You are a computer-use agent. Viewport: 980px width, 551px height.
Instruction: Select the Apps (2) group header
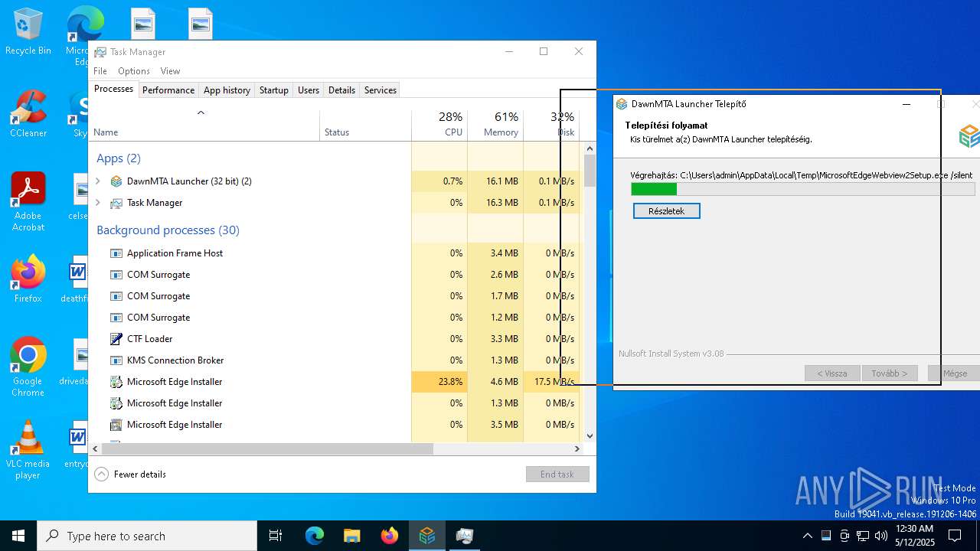coord(119,158)
